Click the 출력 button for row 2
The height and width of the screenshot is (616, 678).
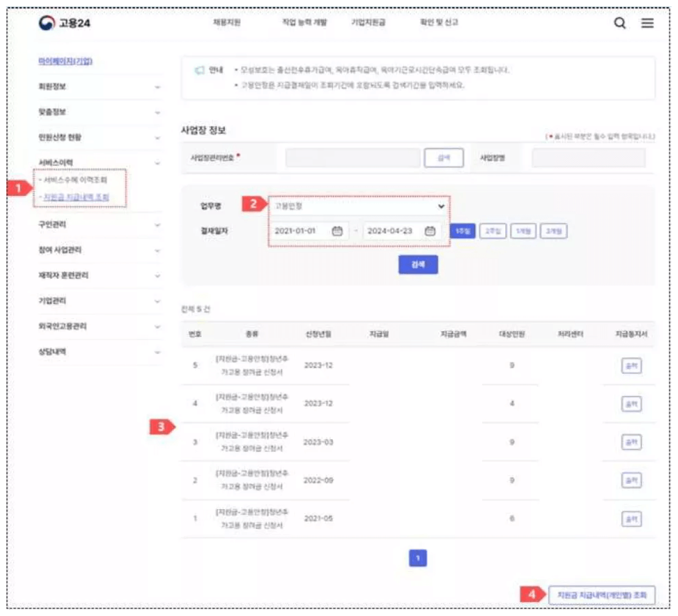pos(631,480)
